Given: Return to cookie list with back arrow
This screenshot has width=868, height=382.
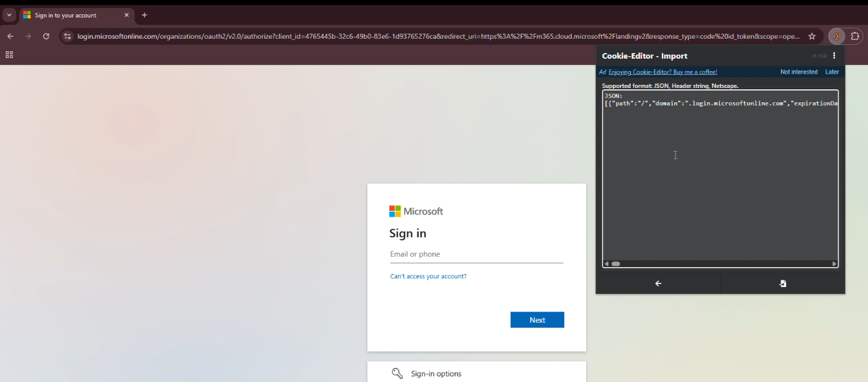Looking at the screenshot, I should (658, 283).
